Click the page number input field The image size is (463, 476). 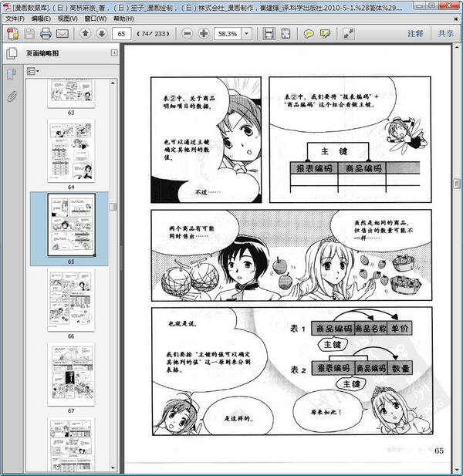pos(121,34)
